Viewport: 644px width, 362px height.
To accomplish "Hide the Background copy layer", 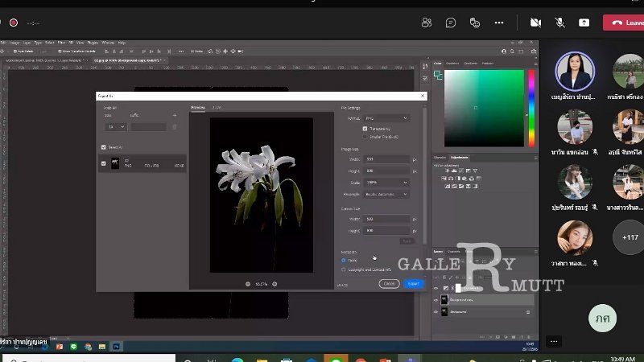I will pyautogui.click(x=436, y=300).
